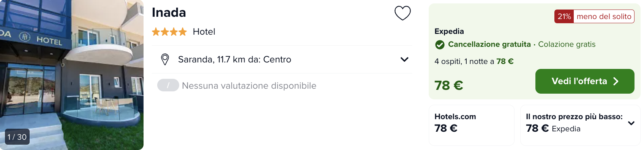This screenshot has width=644, height=150.
Task: Save Inada hotel with heart icon
Action: [x=402, y=13]
